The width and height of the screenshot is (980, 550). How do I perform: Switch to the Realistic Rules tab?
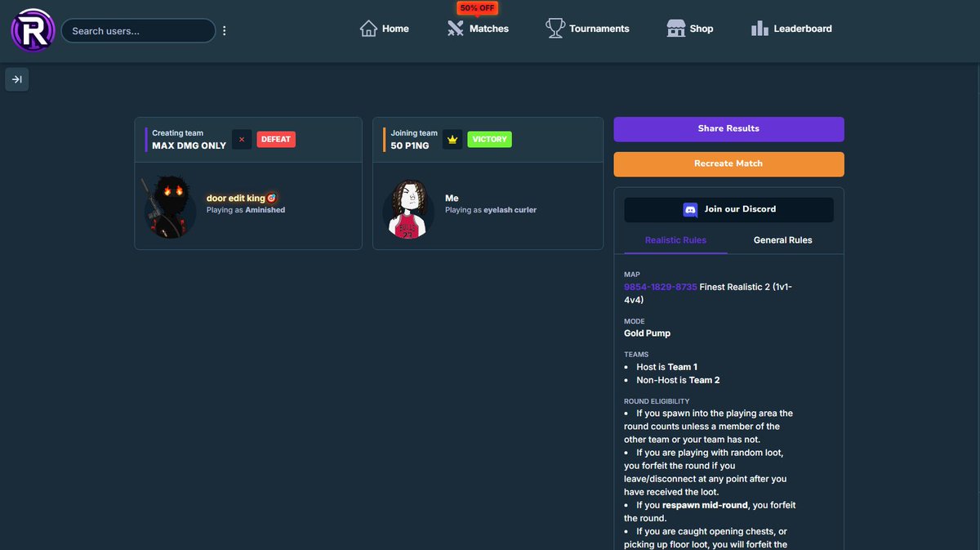pyautogui.click(x=675, y=240)
